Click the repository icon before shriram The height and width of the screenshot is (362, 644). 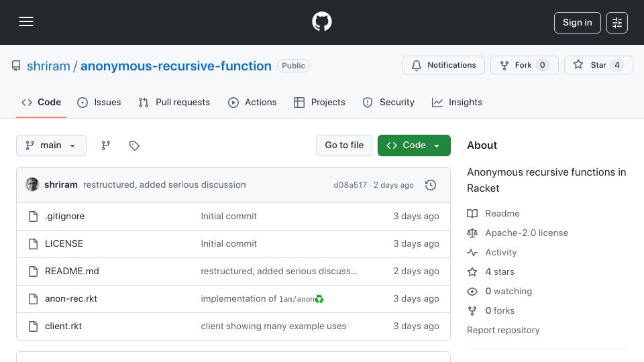(16, 66)
